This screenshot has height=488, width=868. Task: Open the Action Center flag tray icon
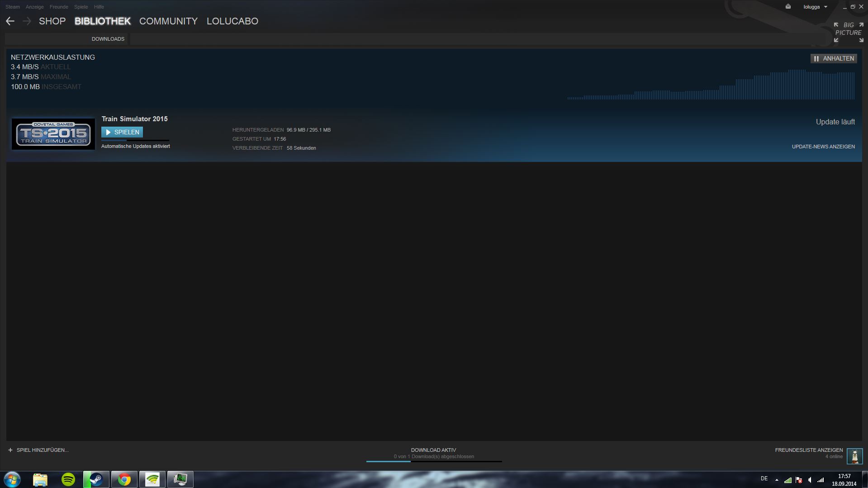799,480
